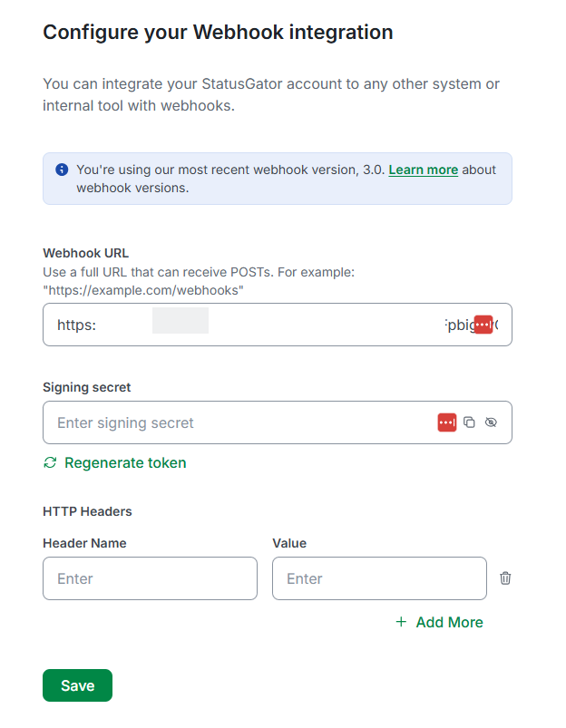Image resolution: width=566 pixels, height=728 pixels.
Task: Select the masked portion of the webhook URL
Action: (x=180, y=320)
